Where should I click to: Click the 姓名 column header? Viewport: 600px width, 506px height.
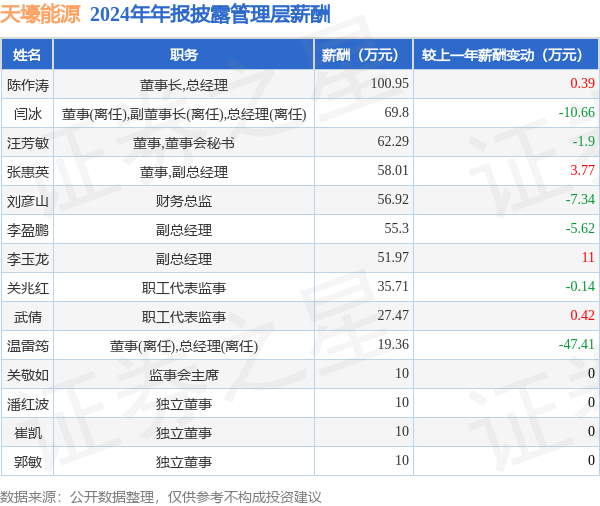tap(27, 54)
